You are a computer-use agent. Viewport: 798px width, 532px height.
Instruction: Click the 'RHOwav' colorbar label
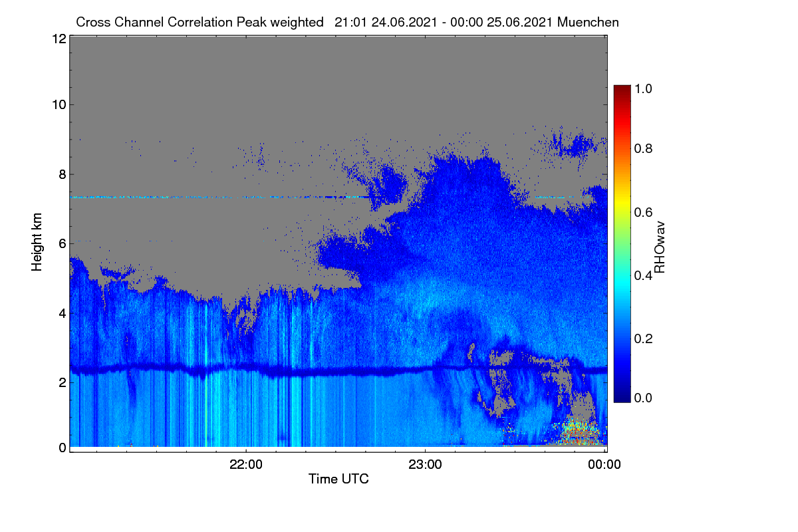pyautogui.click(x=660, y=247)
